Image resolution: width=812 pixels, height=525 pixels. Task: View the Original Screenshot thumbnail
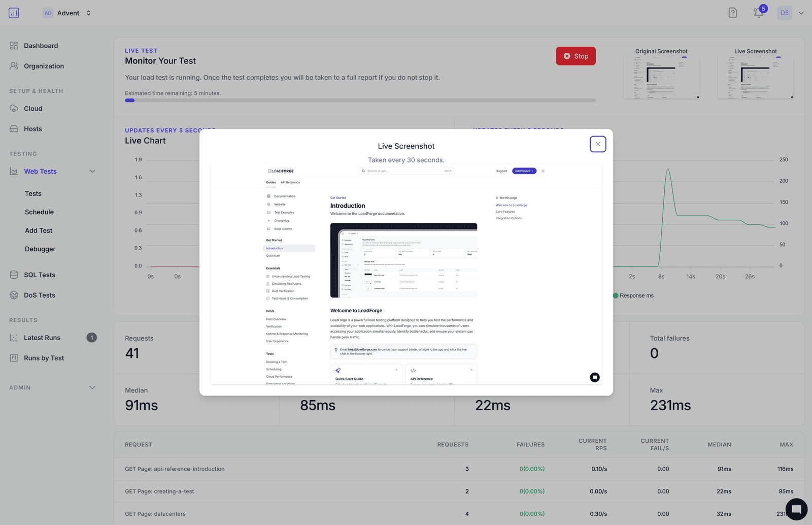pyautogui.click(x=661, y=76)
